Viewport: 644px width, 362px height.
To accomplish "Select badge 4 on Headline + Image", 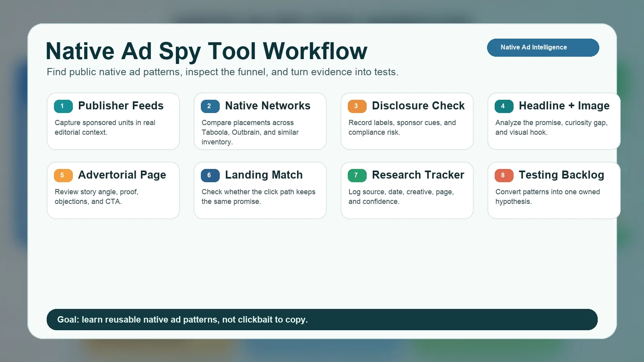I will [503, 106].
